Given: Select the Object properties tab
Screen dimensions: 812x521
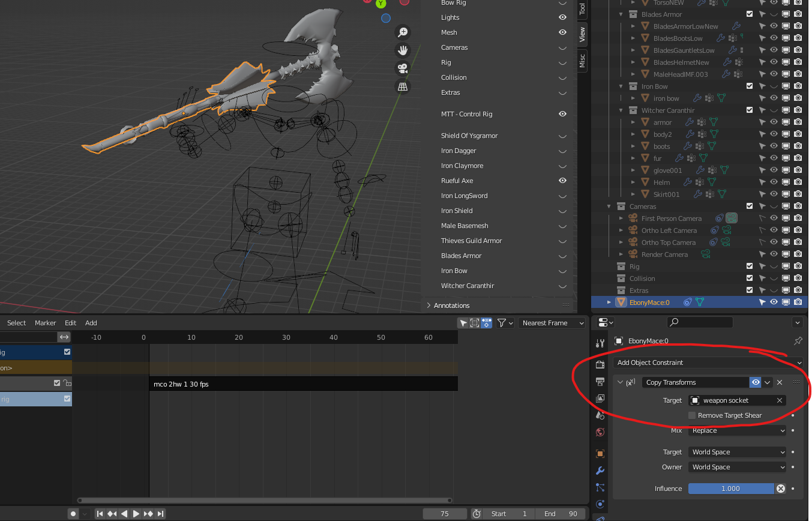Looking at the screenshot, I should click(x=600, y=453).
